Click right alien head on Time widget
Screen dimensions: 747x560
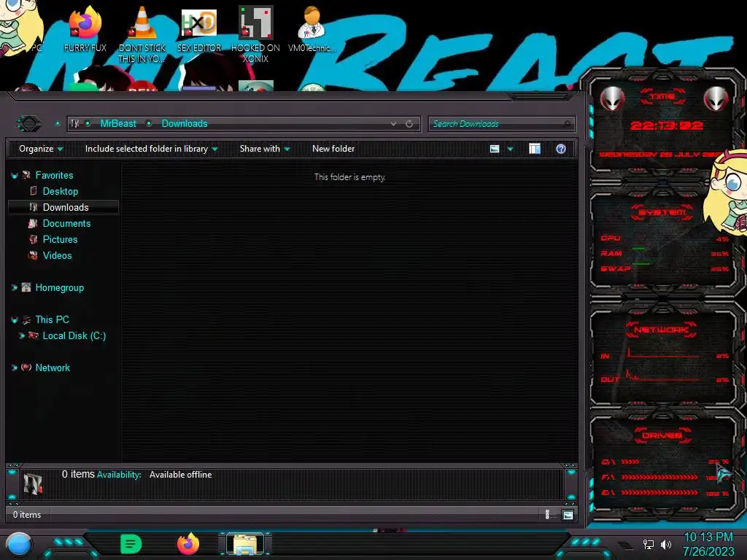(x=716, y=99)
